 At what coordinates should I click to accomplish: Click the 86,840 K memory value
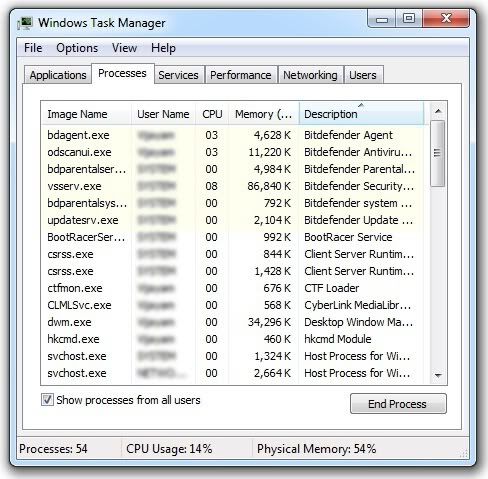click(x=269, y=186)
